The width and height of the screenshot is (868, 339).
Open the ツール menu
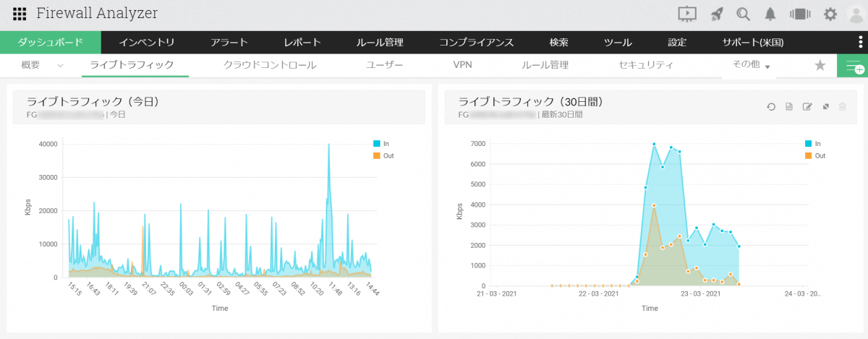click(618, 42)
